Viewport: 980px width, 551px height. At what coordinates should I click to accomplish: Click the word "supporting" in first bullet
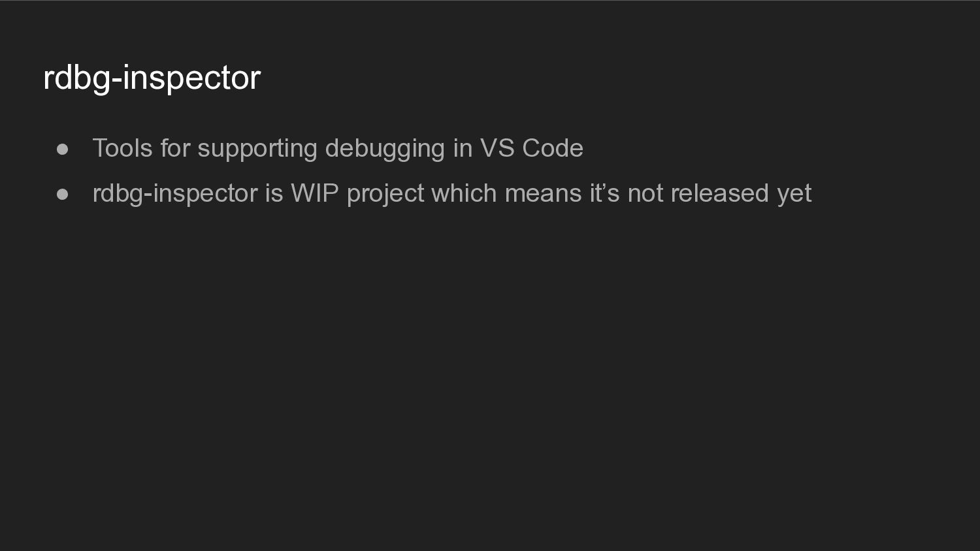coord(257,150)
